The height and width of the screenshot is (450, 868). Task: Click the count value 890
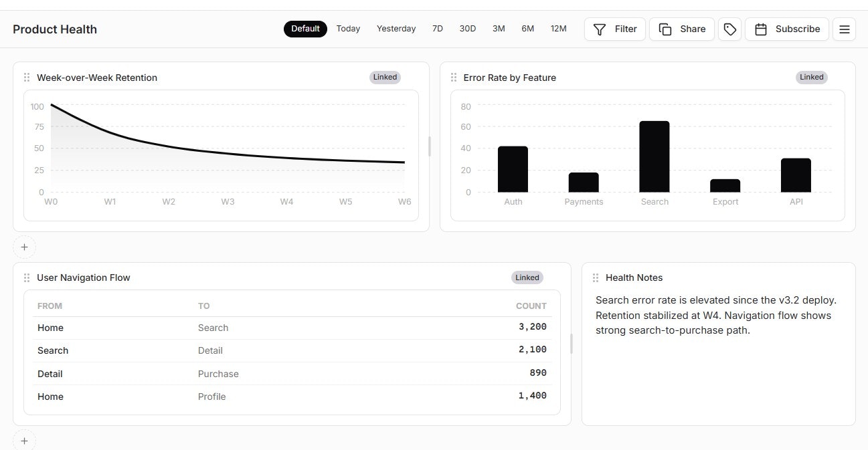[x=538, y=373]
